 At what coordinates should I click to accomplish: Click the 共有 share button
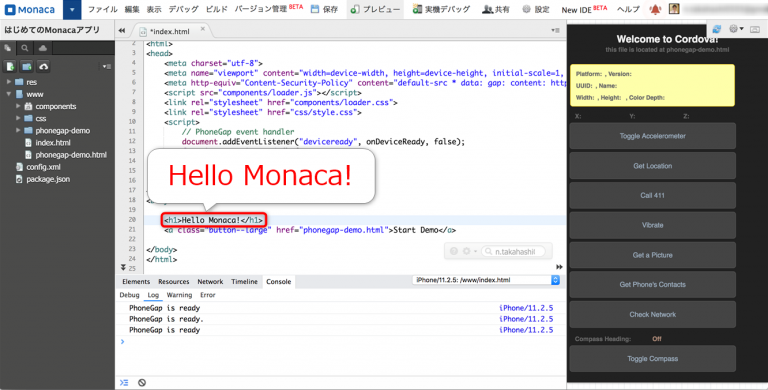(x=496, y=10)
